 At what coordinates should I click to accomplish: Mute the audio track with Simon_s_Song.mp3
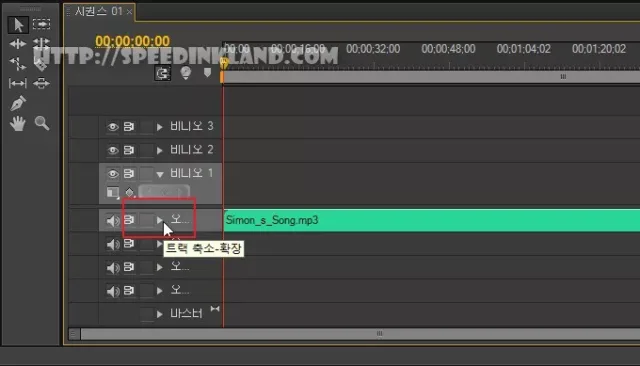point(113,221)
